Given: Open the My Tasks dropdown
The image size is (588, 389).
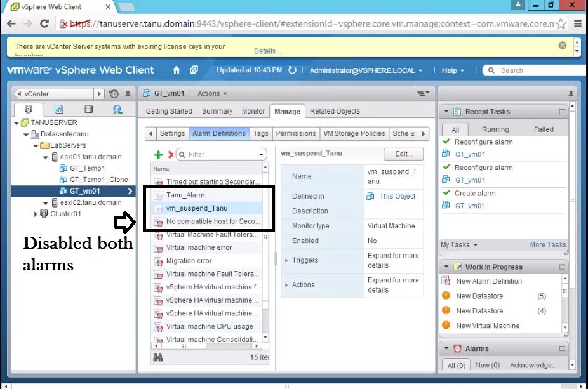Looking at the screenshot, I should click(458, 245).
